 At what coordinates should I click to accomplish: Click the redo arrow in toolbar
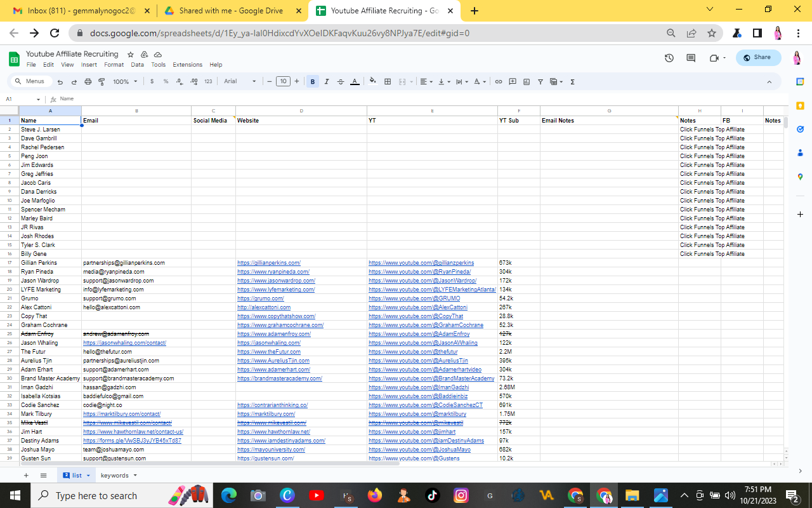(74, 81)
